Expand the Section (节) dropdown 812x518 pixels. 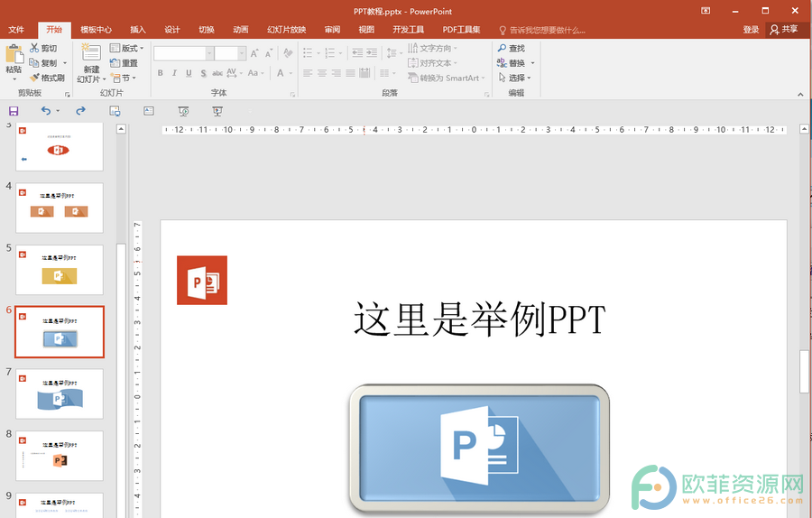click(134, 78)
